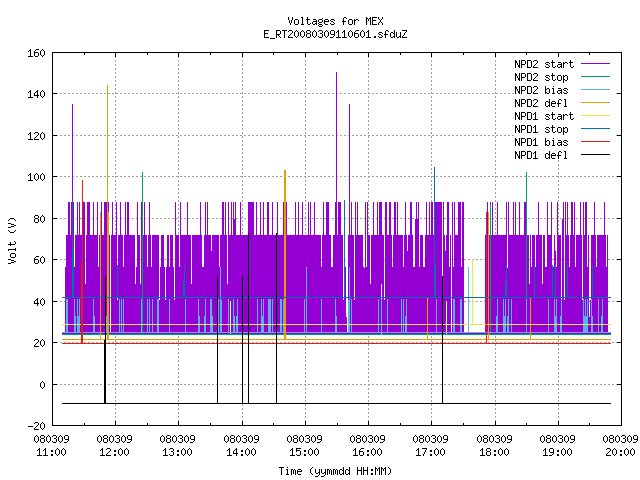The height and width of the screenshot is (480, 640).
Task: Click the NPD2 start legend label
Action: (544, 64)
